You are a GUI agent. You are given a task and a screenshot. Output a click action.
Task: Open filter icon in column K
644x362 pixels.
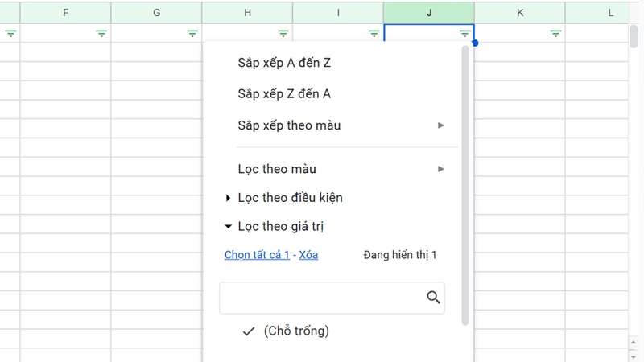coord(555,34)
